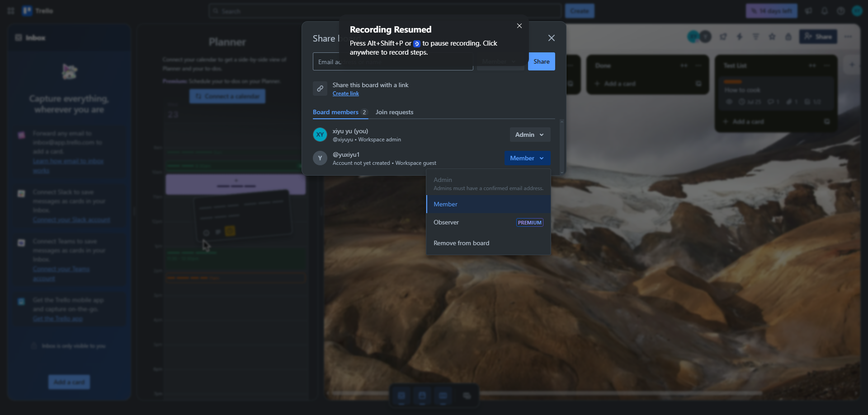This screenshot has height=415, width=868.
Task: Open the board menu three dots
Action: pos(848,37)
